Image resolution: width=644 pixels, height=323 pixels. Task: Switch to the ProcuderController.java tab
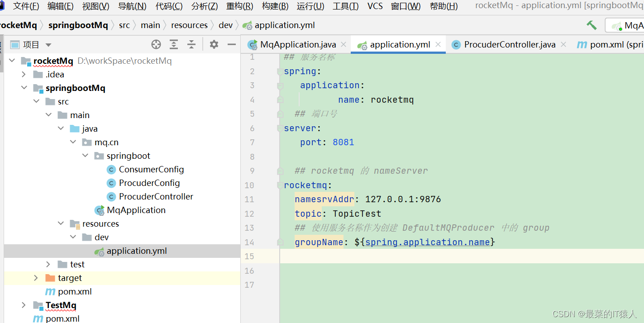pyautogui.click(x=509, y=44)
